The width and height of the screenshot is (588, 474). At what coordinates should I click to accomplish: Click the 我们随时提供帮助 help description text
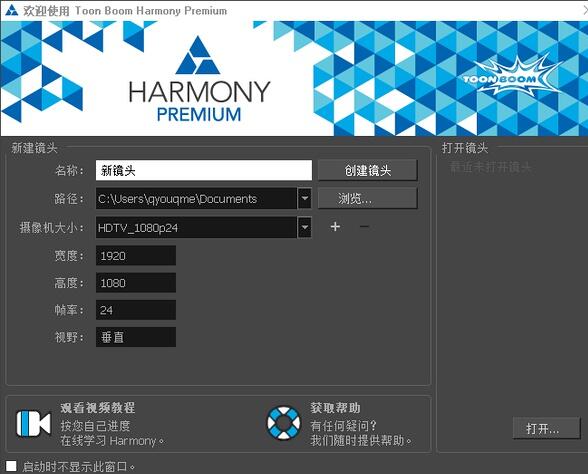coord(361,441)
